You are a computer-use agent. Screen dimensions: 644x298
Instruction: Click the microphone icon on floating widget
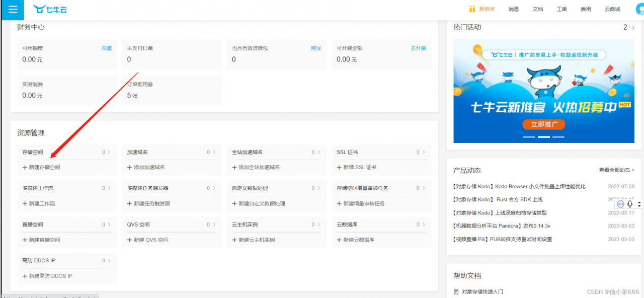[630, 204]
